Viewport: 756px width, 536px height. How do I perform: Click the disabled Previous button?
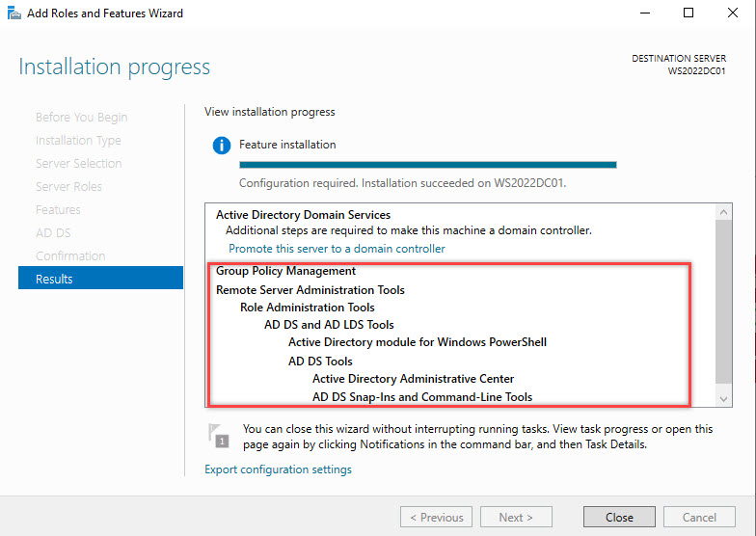(x=436, y=517)
